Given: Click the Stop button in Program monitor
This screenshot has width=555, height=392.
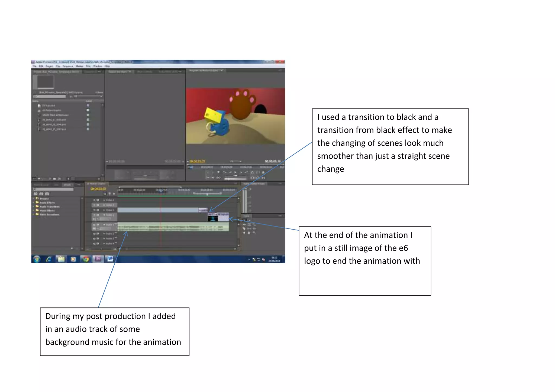Looking at the screenshot, I should click(218, 172).
